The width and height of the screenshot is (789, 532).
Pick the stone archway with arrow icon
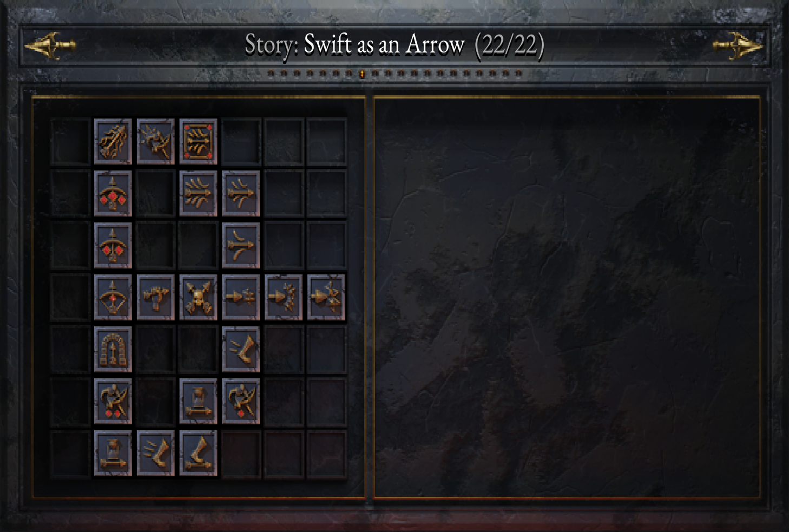tap(113, 350)
